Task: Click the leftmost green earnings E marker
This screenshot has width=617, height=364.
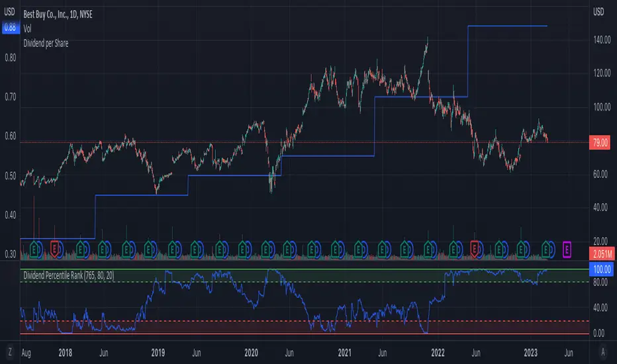Action: point(34,250)
